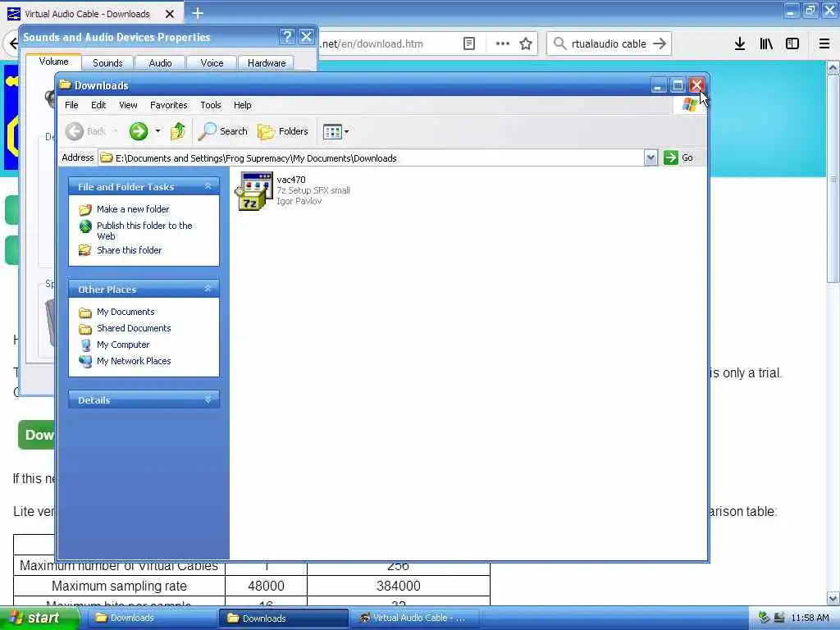
Task: Click browser page scrollbar up arrow
Action: [x=833, y=67]
